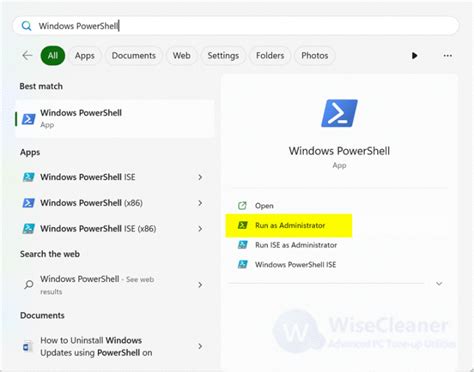Expand the uninstall updates document chevron
This screenshot has height=372, width=474.
pos(200,346)
